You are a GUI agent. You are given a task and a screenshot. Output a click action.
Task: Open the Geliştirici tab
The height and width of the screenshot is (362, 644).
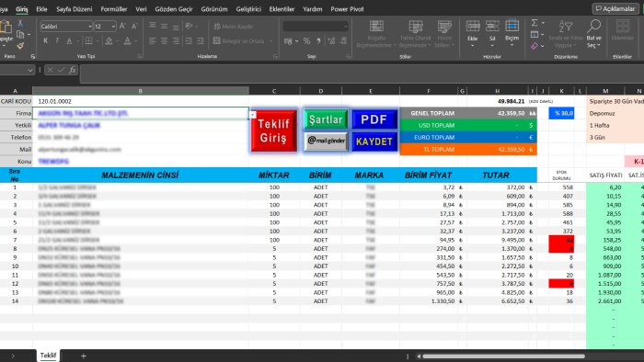(x=248, y=8)
